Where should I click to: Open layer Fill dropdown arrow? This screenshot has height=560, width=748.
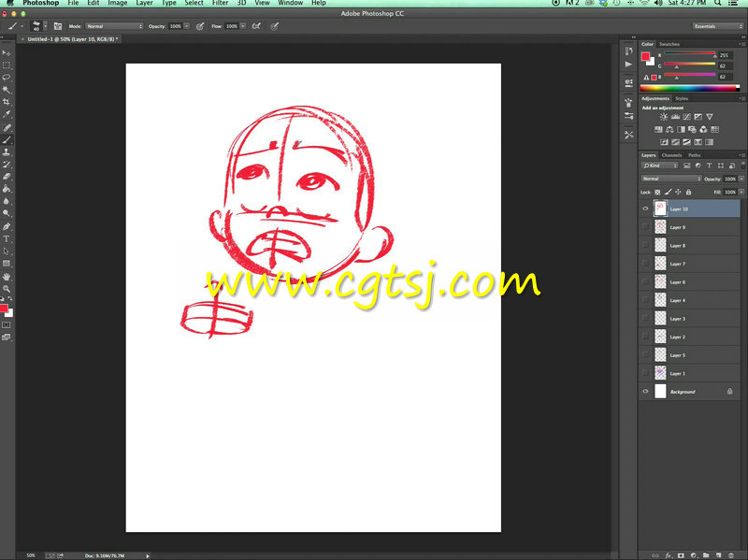pos(741,193)
